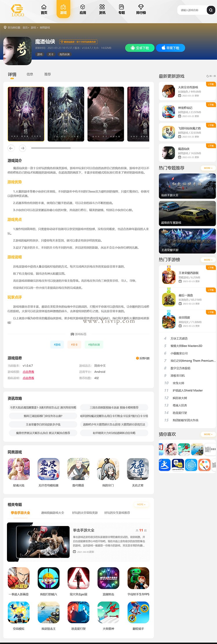Open the 王者荣耀手游 topic banner
Image resolution: width=217 pixels, height=644 pixels.
click(x=187, y=241)
